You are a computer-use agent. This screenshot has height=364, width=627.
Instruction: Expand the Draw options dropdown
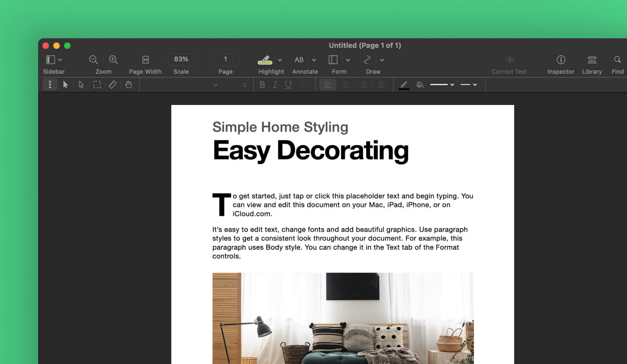382,60
